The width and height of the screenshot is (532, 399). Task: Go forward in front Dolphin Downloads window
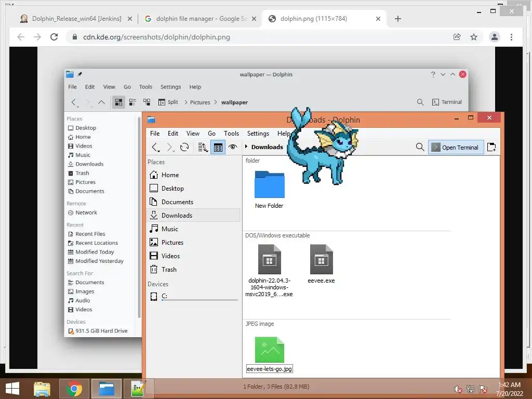point(170,147)
